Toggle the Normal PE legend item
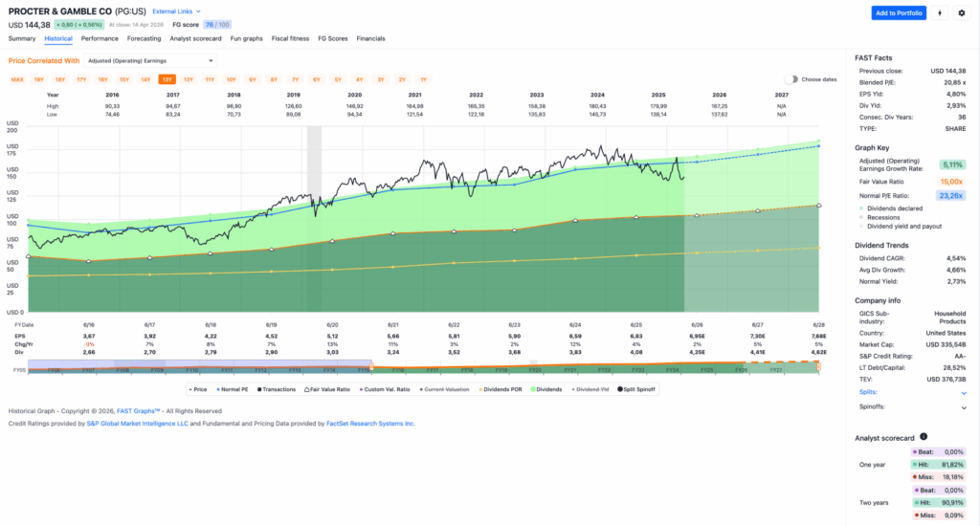The height and width of the screenshot is (526, 980). (232, 389)
